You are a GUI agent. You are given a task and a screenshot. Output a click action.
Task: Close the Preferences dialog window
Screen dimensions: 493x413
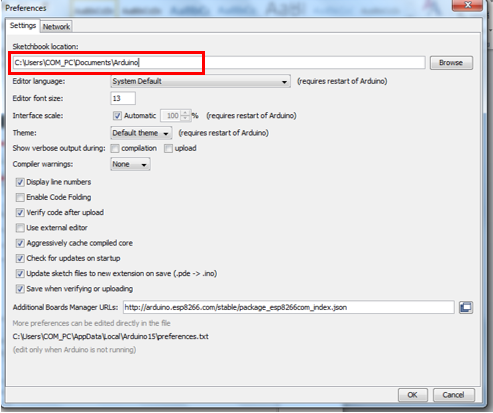(x=467, y=5)
